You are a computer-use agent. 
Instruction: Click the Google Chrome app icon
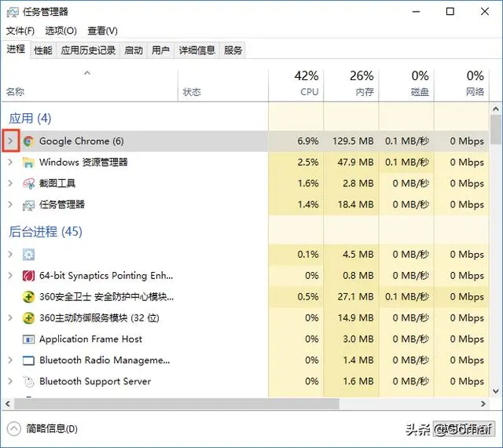point(28,141)
